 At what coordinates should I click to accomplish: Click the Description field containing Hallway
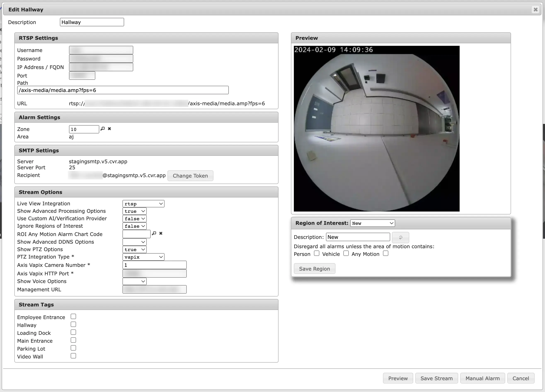92,22
